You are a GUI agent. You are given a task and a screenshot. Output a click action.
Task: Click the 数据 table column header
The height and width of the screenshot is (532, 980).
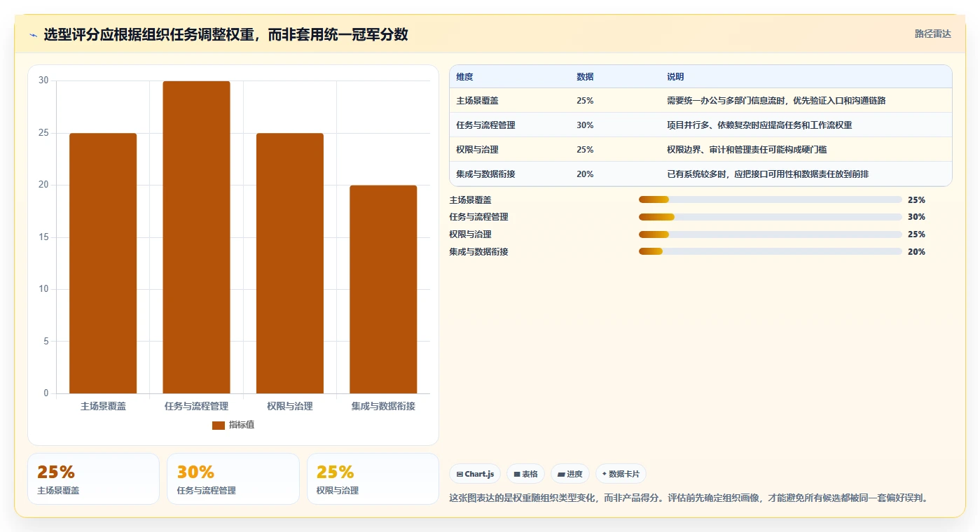tap(585, 77)
